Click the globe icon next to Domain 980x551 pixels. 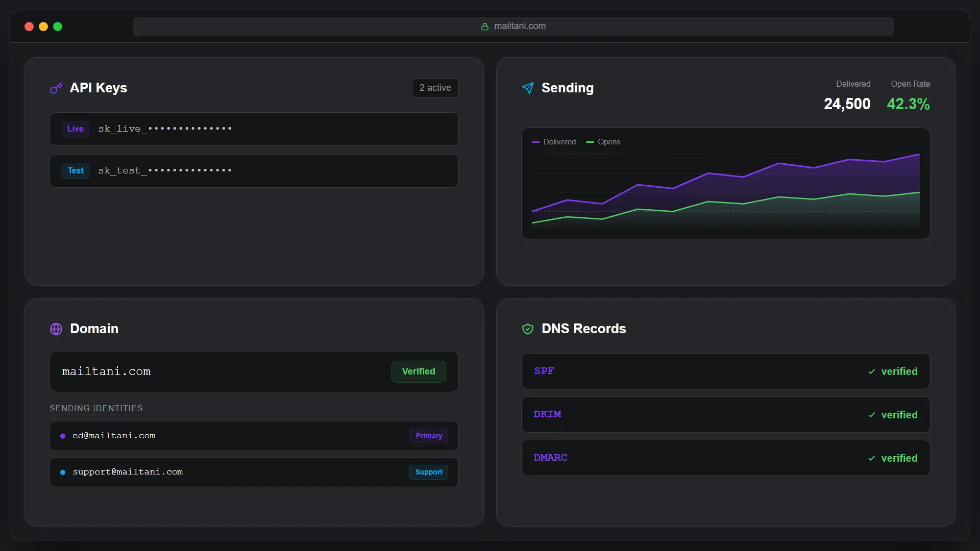56,329
